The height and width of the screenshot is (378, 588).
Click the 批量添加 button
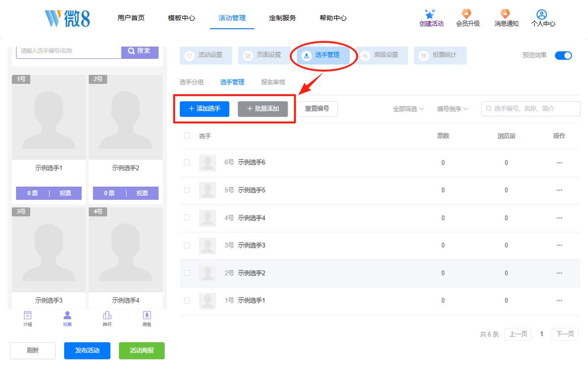(263, 109)
